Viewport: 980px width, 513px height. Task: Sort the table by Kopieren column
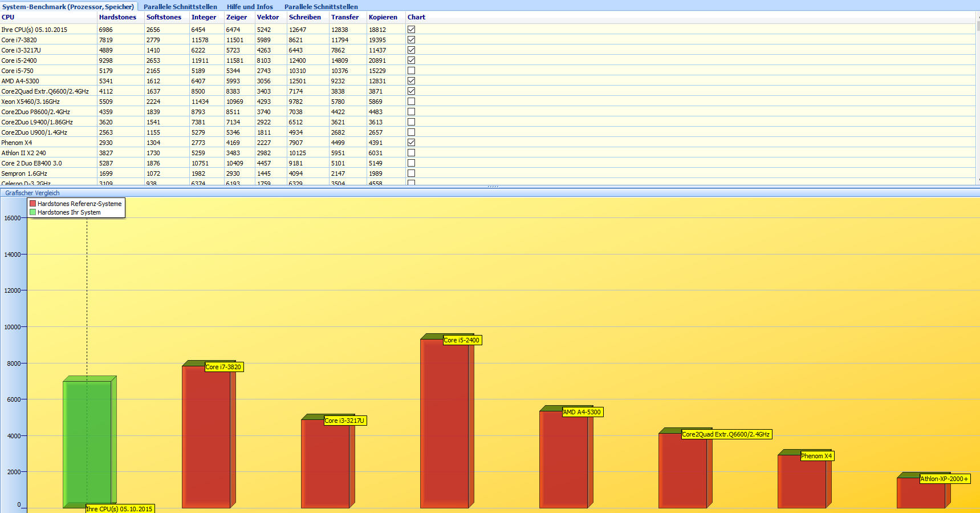[x=383, y=17]
